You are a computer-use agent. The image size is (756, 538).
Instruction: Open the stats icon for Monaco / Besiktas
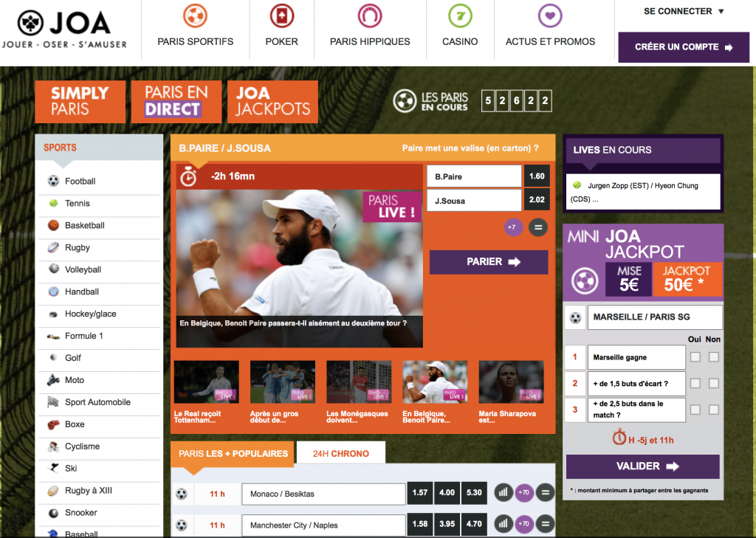tap(504, 493)
